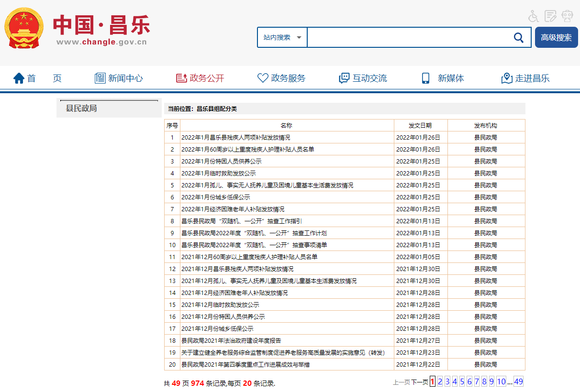Click the map pin icon beside 走进昌乐
This screenshot has width=580, height=392.
click(x=507, y=78)
